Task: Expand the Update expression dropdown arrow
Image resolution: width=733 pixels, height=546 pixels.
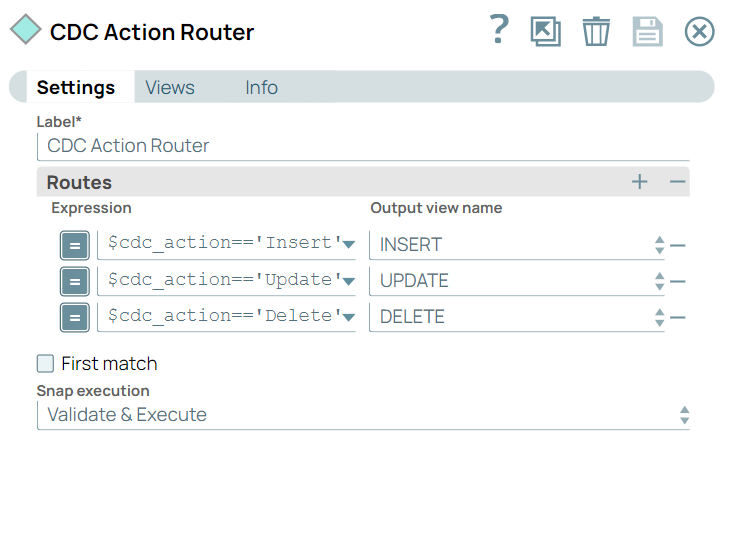Action: [x=349, y=280]
